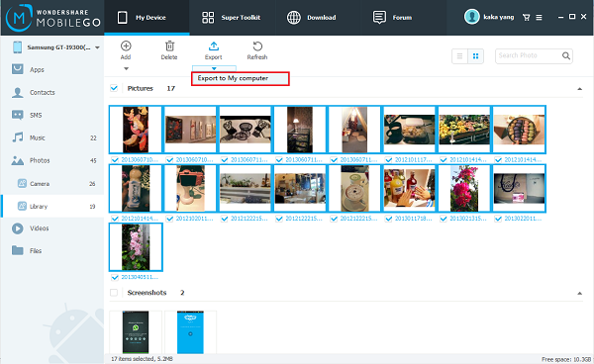Click the search magnifier icon
This screenshot has width=594, height=364.
pyautogui.click(x=566, y=56)
